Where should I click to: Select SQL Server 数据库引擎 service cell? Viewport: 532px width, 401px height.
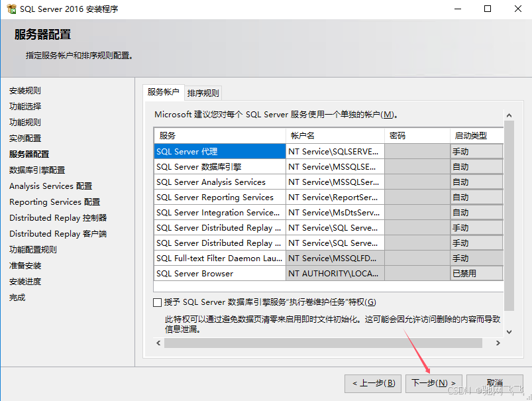click(x=220, y=167)
